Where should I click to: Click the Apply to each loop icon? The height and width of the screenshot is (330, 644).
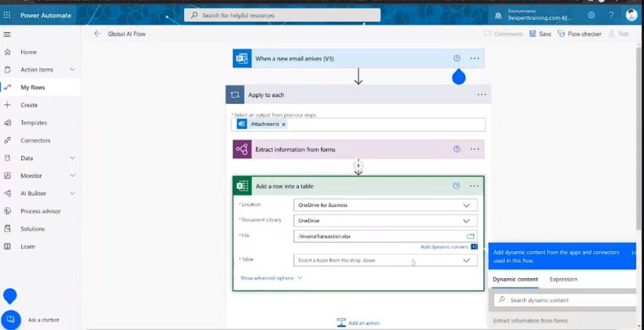(235, 94)
